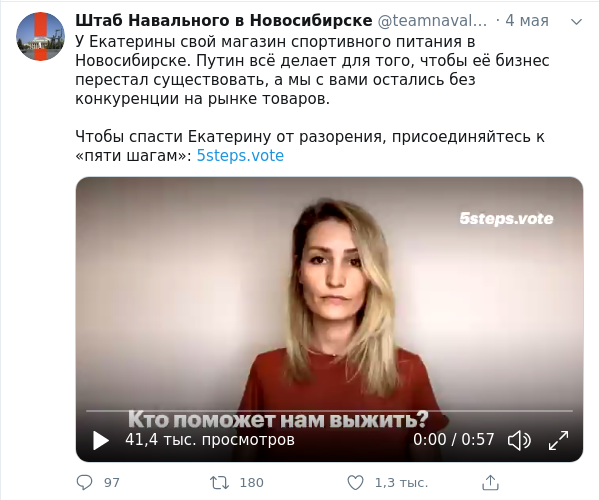The width and height of the screenshot is (599, 500).
Task: Open the 5steps.vote link in the tweet text
Action: (x=240, y=155)
